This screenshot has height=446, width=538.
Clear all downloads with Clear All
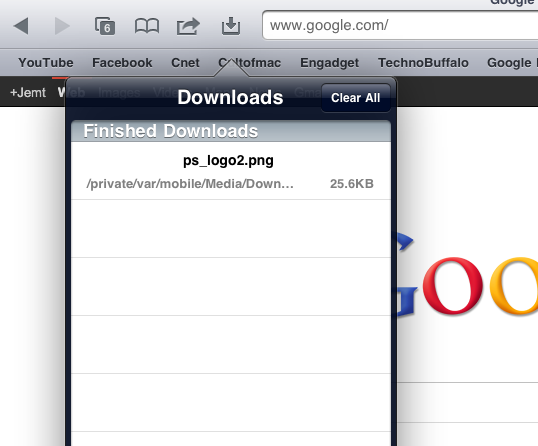(355, 98)
